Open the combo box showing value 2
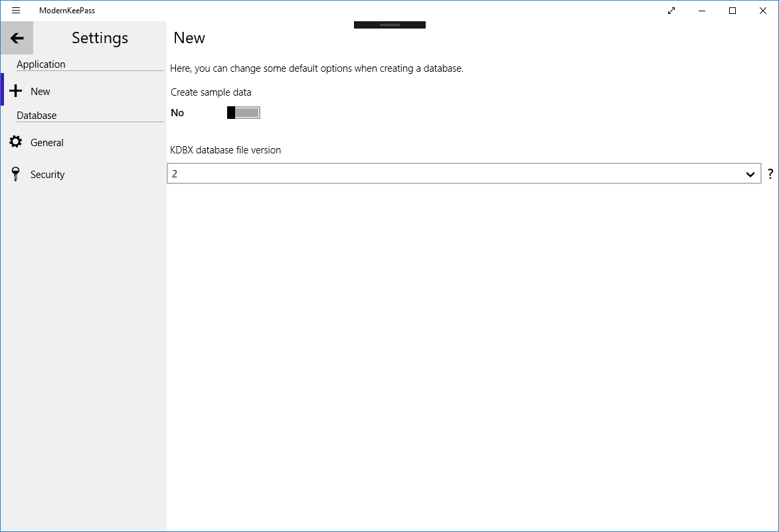Screen dimensions: 779x532 click(458, 174)
